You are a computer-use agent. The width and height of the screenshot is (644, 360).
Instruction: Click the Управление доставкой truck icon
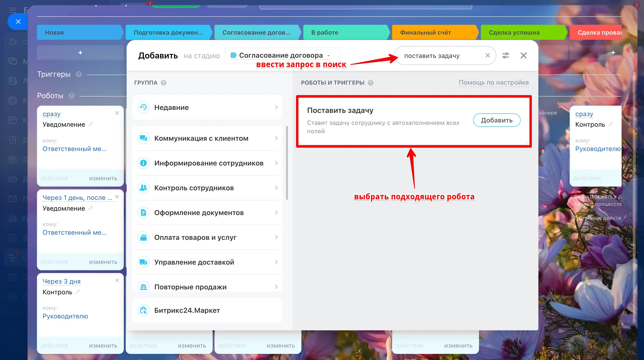pyautogui.click(x=143, y=262)
